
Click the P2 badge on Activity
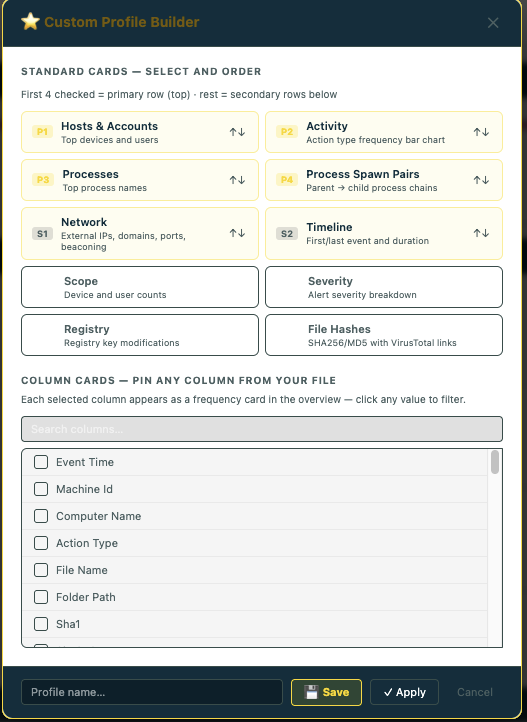[x=287, y=132]
